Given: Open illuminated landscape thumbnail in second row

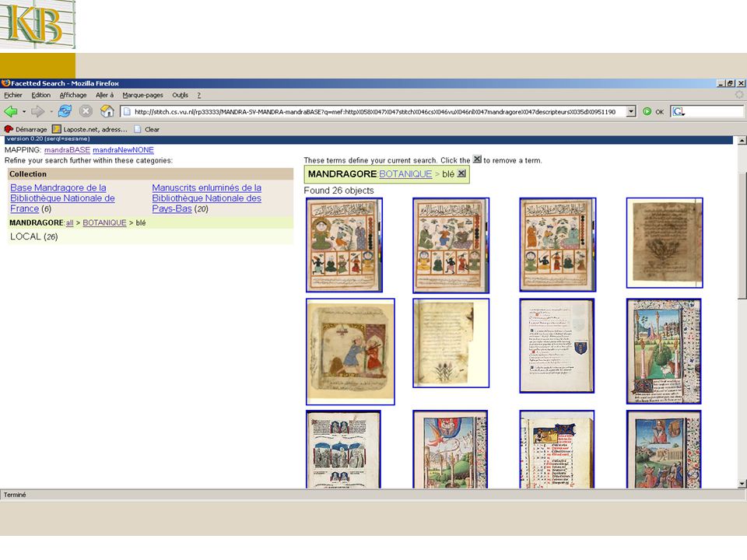Looking at the screenshot, I should (664, 352).
